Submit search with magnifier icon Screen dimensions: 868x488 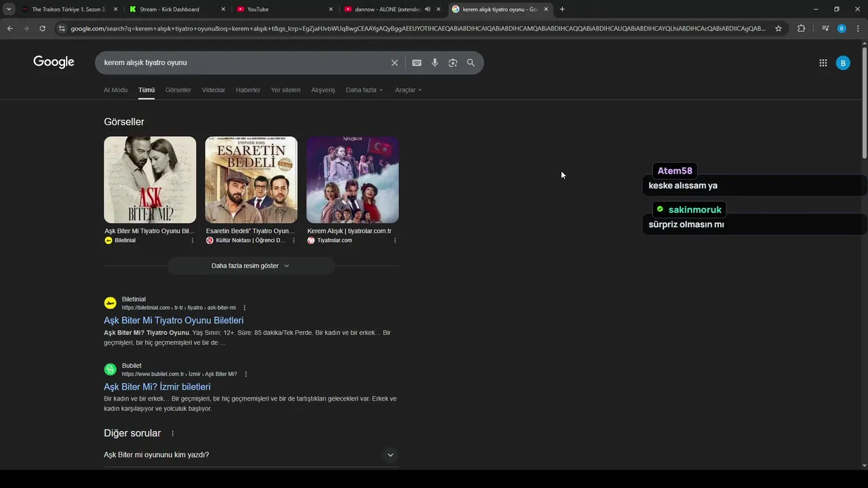(x=471, y=63)
